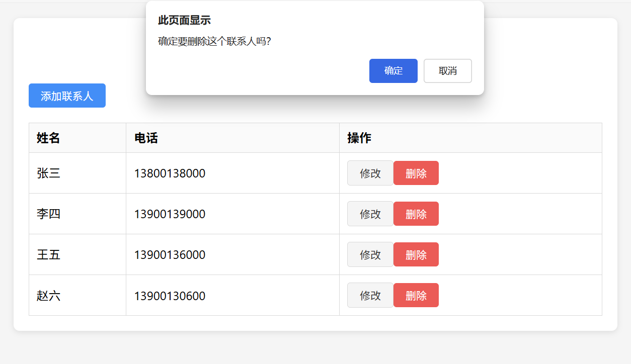The image size is (631, 364).
Task: Select the name cell 王五
Action: 77,254
